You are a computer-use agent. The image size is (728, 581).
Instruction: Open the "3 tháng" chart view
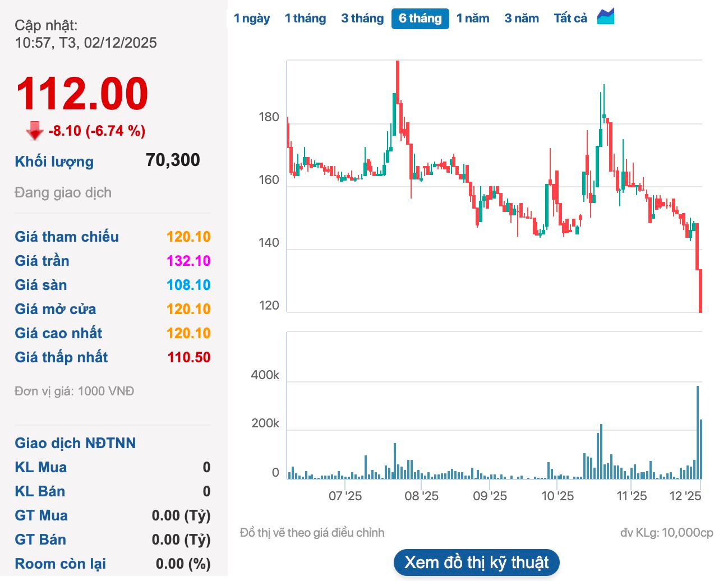(x=362, y=17)
